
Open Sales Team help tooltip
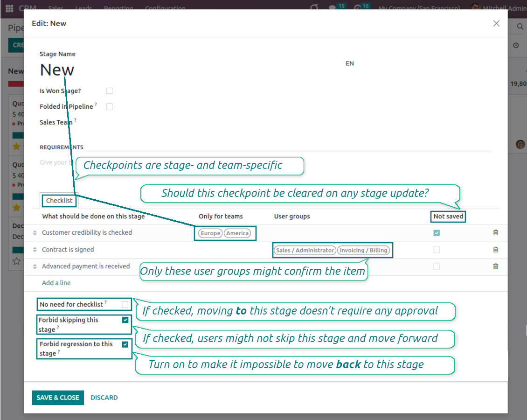click(75, 120)
